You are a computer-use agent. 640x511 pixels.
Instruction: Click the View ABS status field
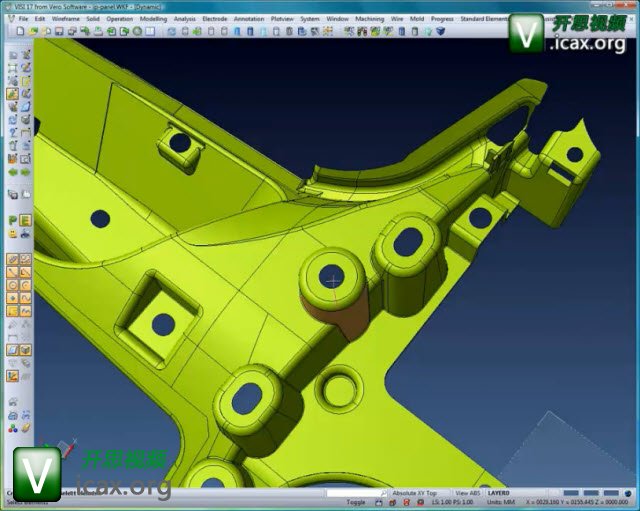pos(468,493)
